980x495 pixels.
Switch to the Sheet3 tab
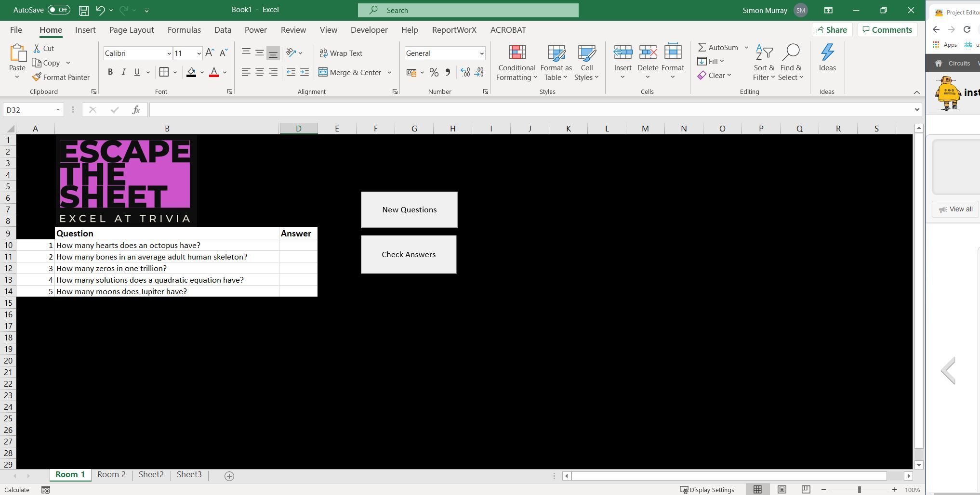coord(189,475)
